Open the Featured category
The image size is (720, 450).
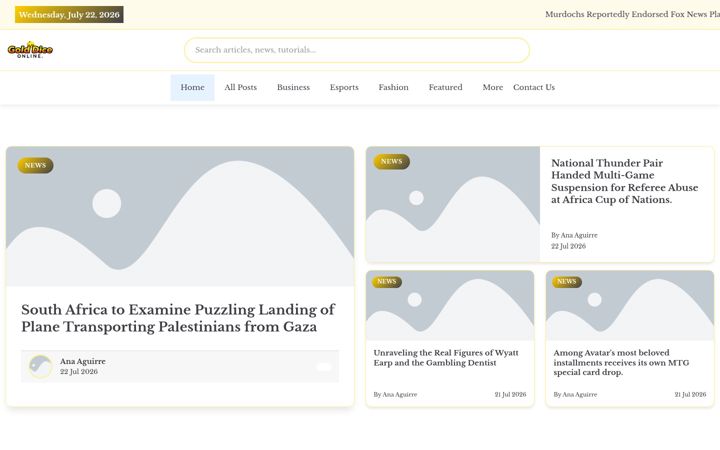coord(445,87)
